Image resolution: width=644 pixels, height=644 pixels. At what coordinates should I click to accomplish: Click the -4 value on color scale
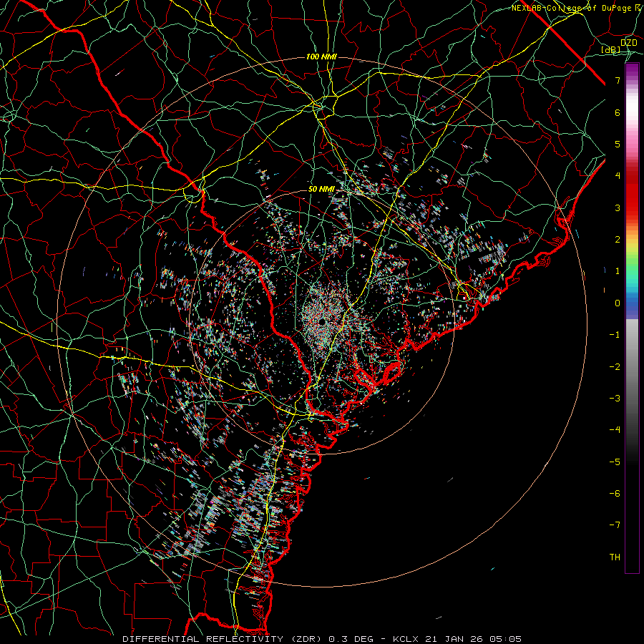tap(615, 430)
